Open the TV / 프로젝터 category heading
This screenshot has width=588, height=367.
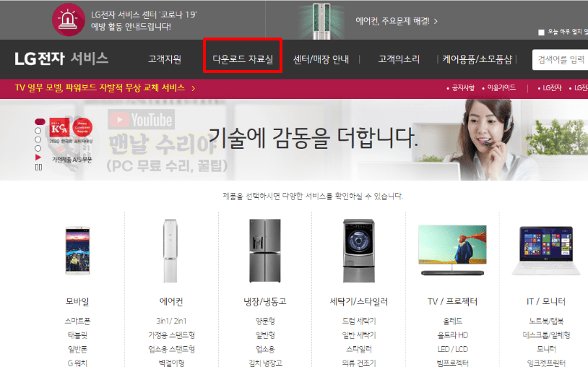point(452,301)
